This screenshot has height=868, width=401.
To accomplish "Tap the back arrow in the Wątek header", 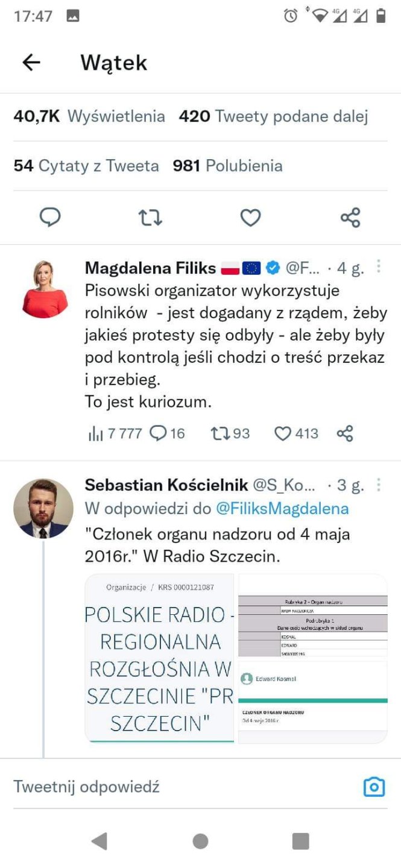I will tap(31, 62).
